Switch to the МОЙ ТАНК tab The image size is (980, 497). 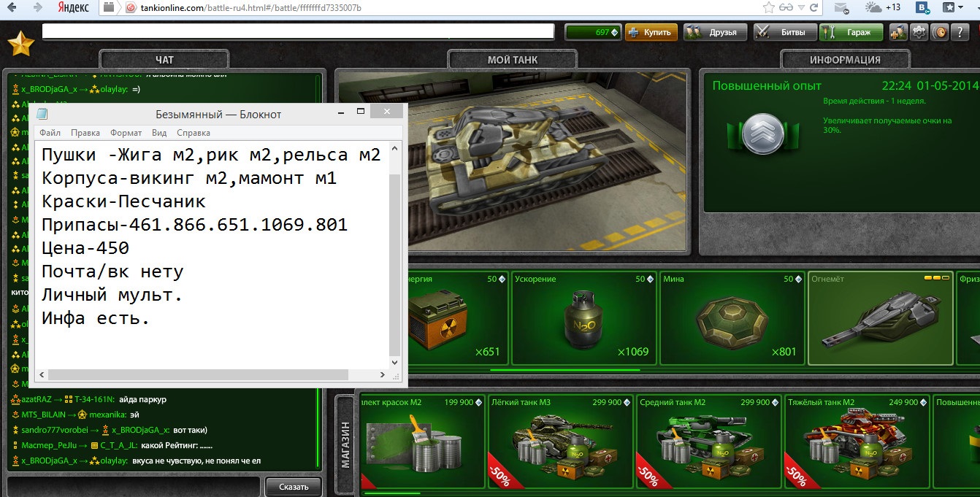512,59
